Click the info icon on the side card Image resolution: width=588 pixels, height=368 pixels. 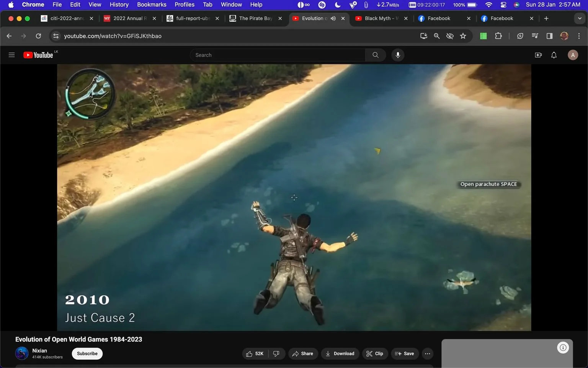(563, 348)
